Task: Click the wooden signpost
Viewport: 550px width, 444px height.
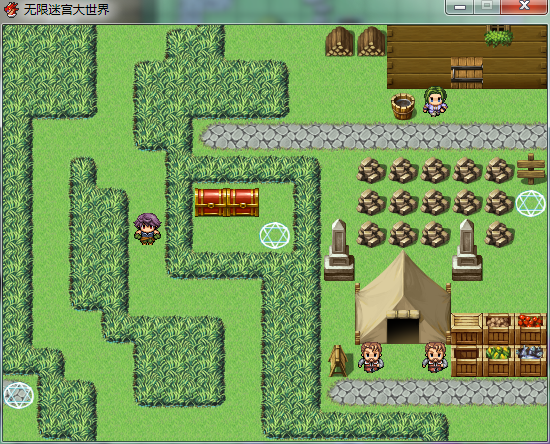Action: [x=531, y=169]
